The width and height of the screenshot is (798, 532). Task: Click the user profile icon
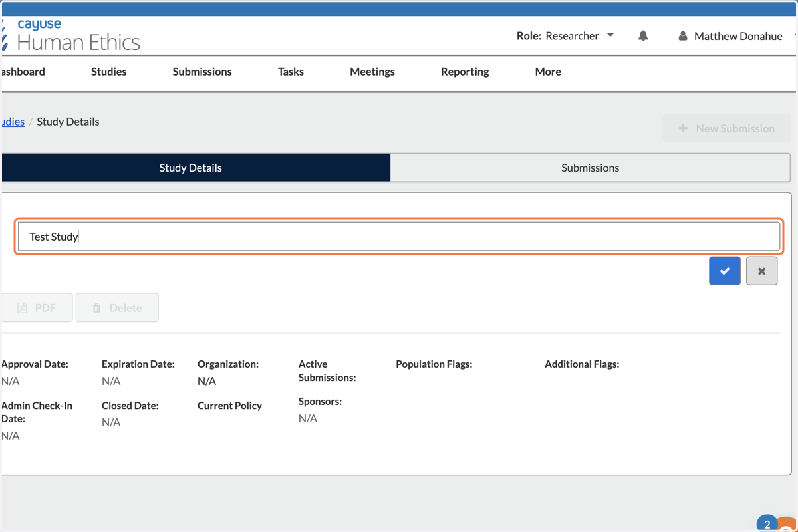tap(682, 36)
